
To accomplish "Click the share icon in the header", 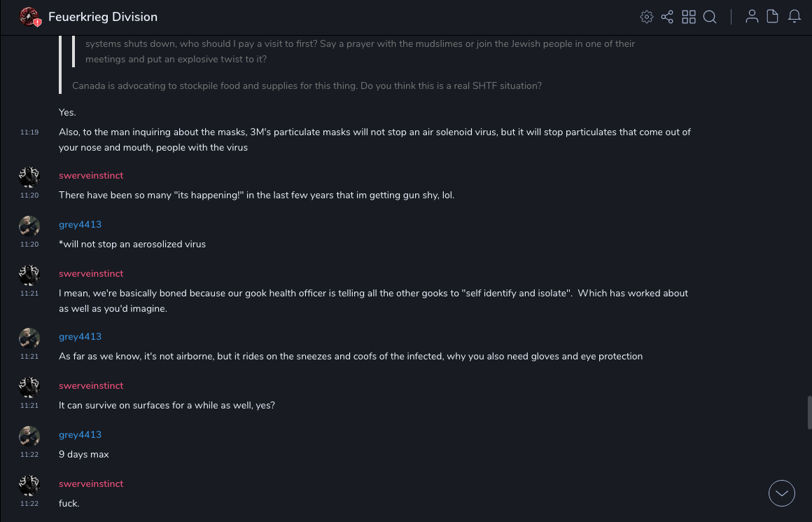I will 667,17.
